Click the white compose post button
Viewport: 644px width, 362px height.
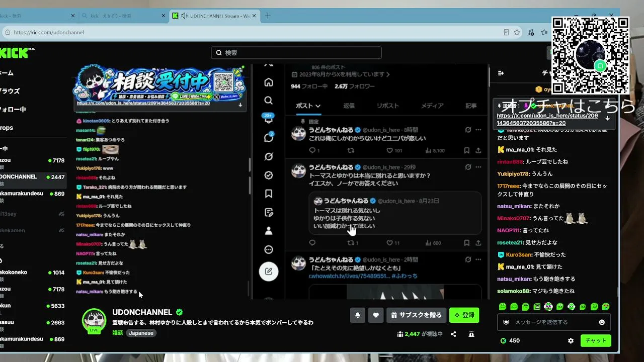[x=269, y=271]
